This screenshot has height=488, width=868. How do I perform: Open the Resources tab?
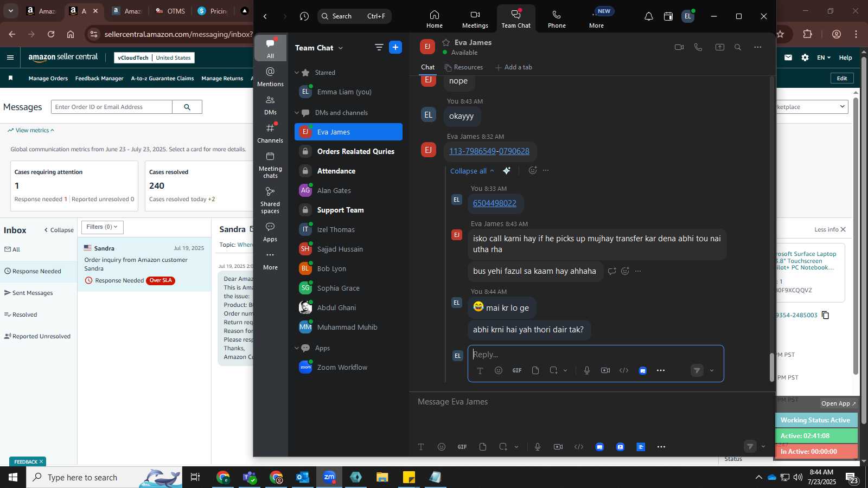(x=464, y=67)
